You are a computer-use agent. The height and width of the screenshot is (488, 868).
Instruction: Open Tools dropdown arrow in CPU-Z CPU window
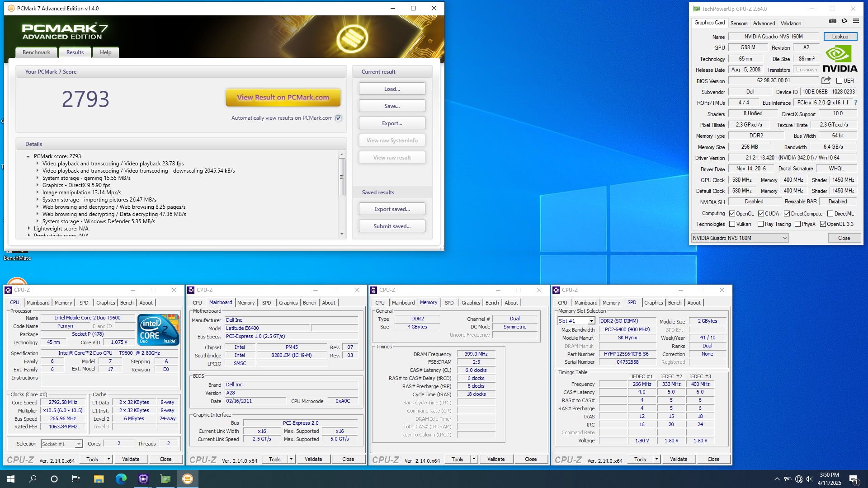coord(108,459)
